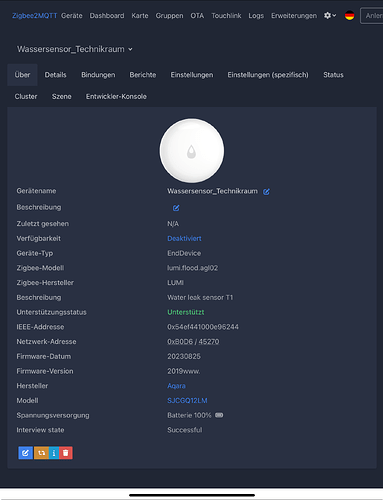Click the SJCGQ12LM model link
383x500 pixels.
[187, 401]
